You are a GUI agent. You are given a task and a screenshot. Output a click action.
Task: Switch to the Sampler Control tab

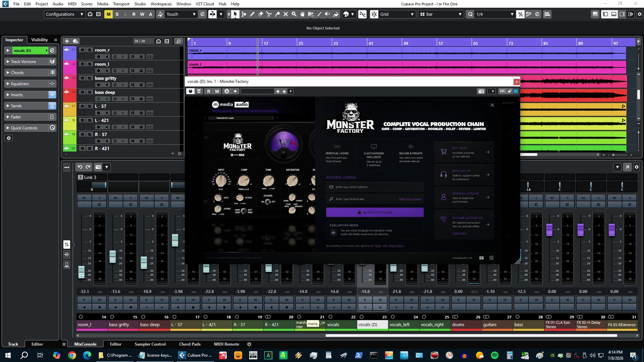[150, 344]
